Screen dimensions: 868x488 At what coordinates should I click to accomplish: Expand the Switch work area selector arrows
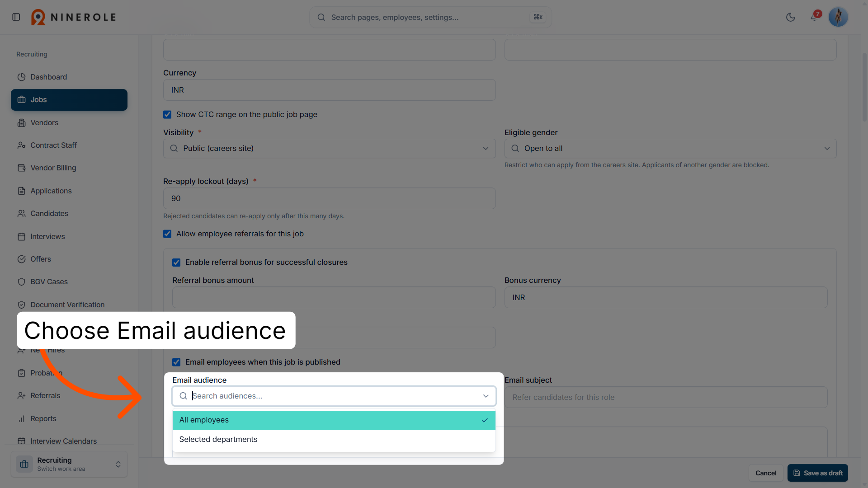pos(118,464)
